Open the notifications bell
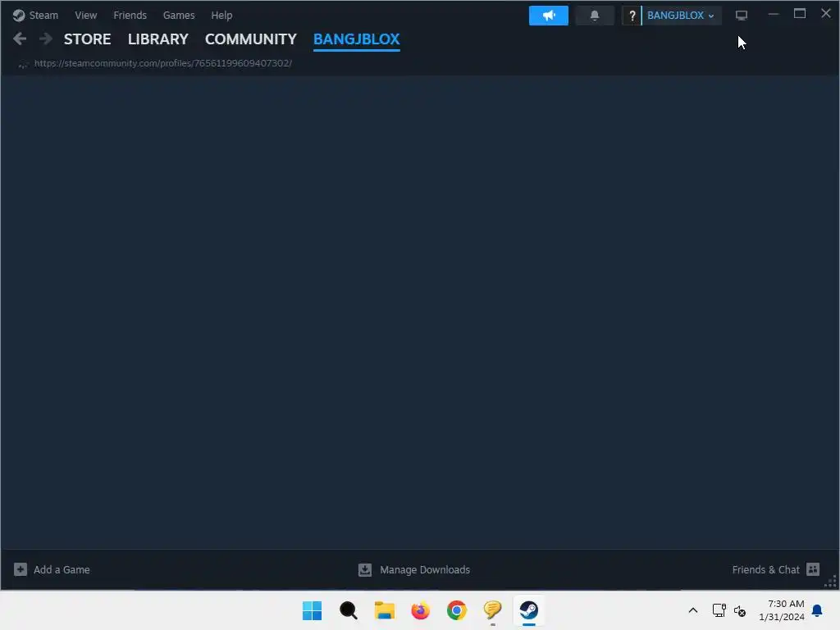Image resolution: width=840 pixels, height=630 pixels. click(595, 16)
